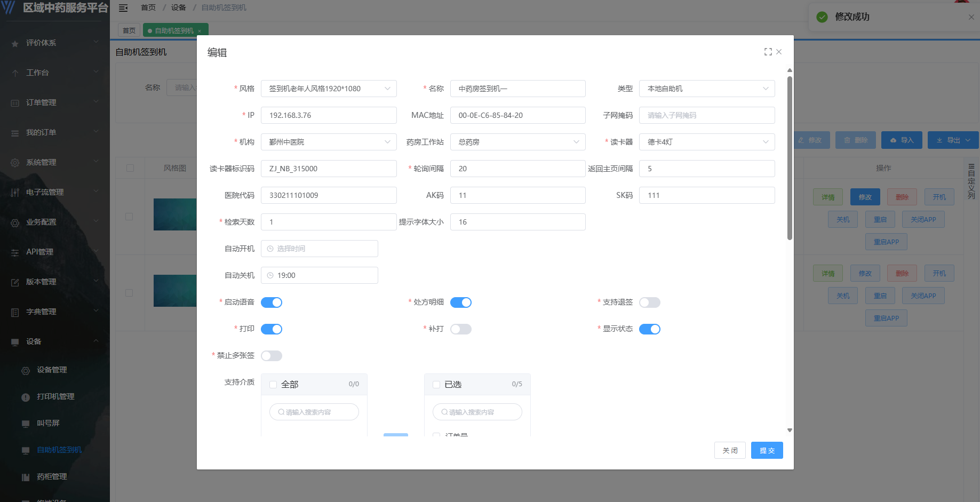This screenshot has width=980, height=502.
Task: Enable the 补打 toggle switch
Action: point(461,329)
